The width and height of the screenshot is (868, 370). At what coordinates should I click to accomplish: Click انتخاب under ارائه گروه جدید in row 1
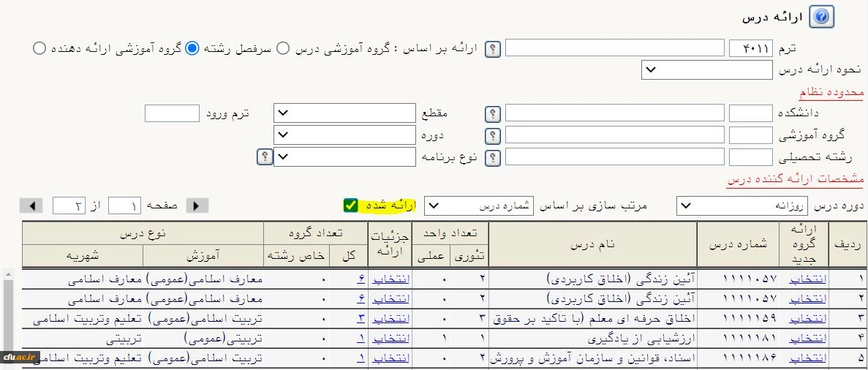[x=808, y=279]
